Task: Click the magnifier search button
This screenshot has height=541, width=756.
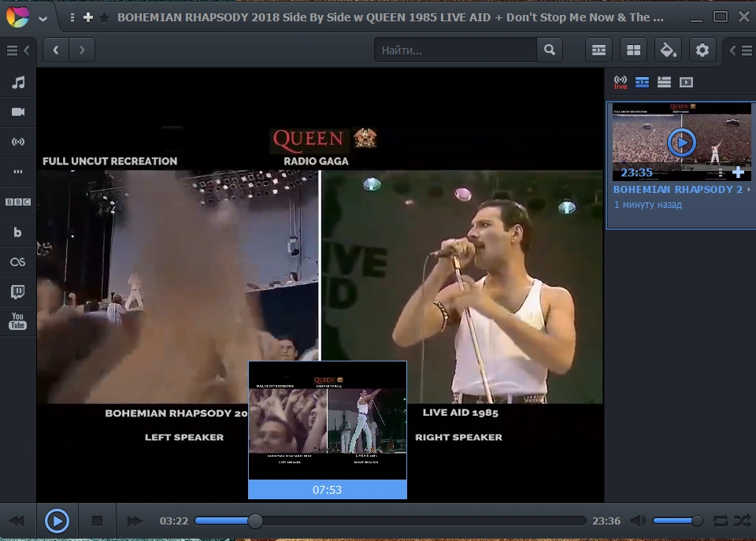Action: [x=550, y=50]
